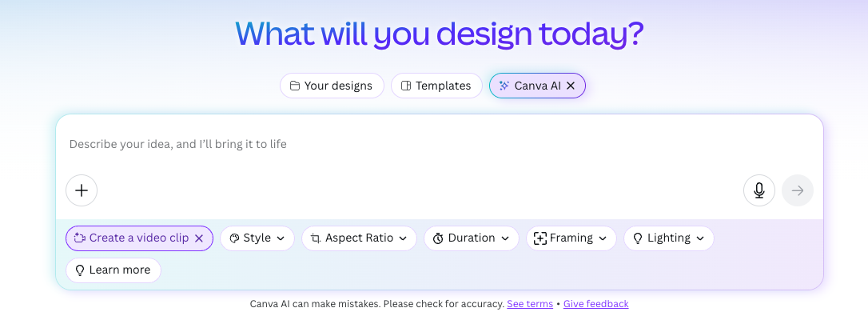Click the Aspect Ratio crop icon
Screen dimensions: 868x332
pos(316,238)
